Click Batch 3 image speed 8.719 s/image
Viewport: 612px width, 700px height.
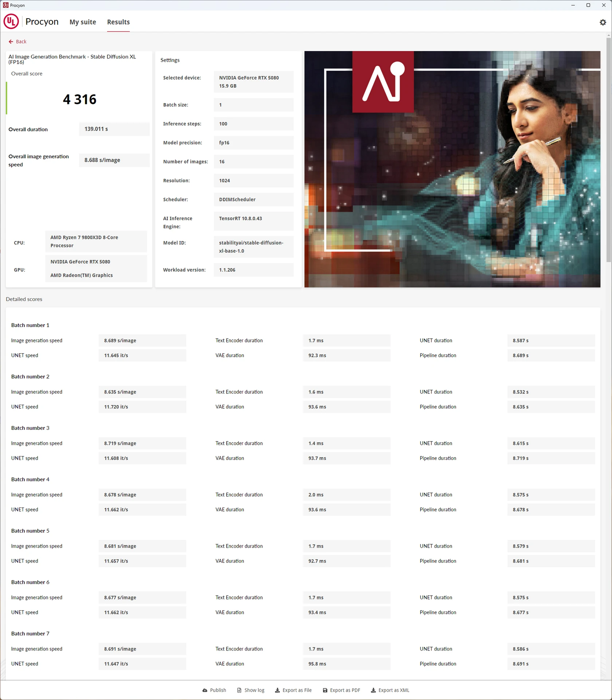click(142, 443)
